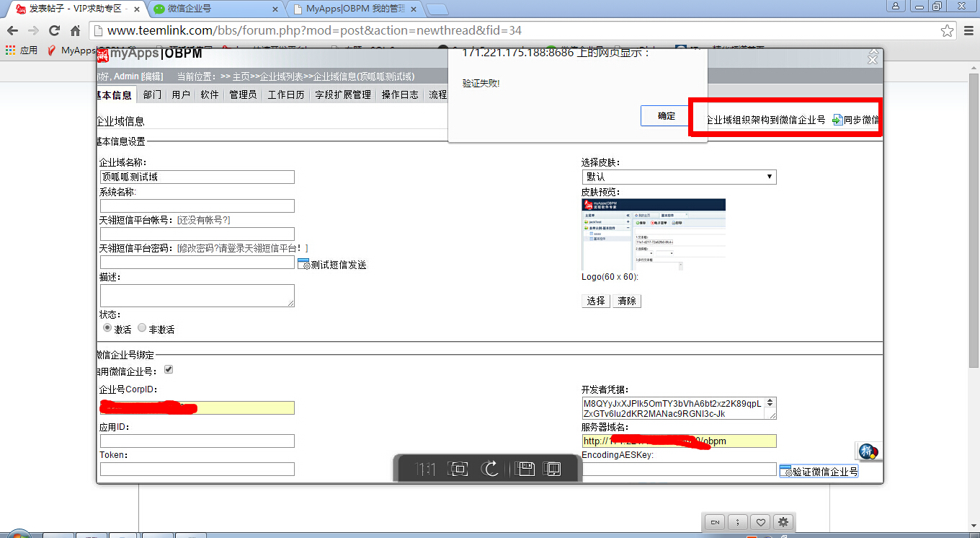Click 企业域列表 in the breadcrumb
This screenshot has height=538, width=980.
[x=281, y=76]
